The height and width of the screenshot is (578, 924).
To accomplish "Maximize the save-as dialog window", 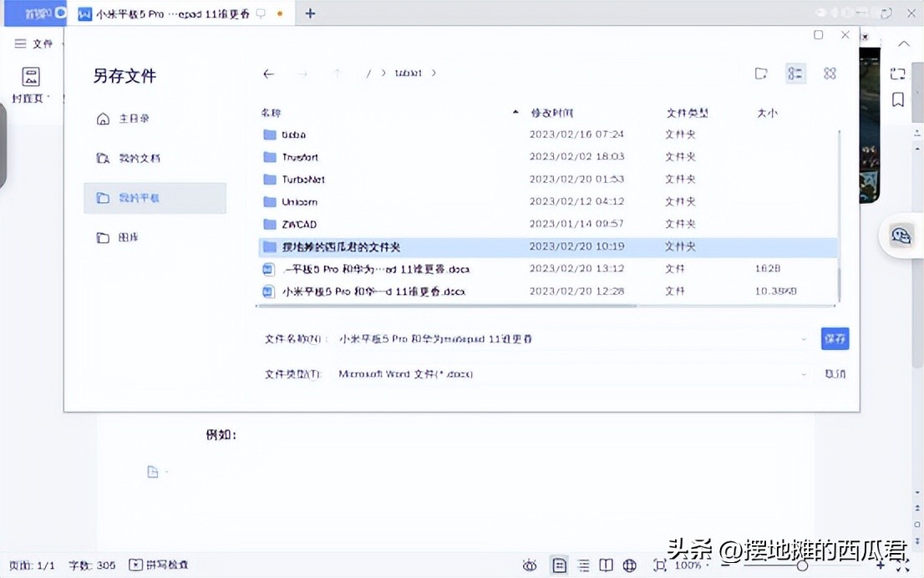I will coord(819,35).
